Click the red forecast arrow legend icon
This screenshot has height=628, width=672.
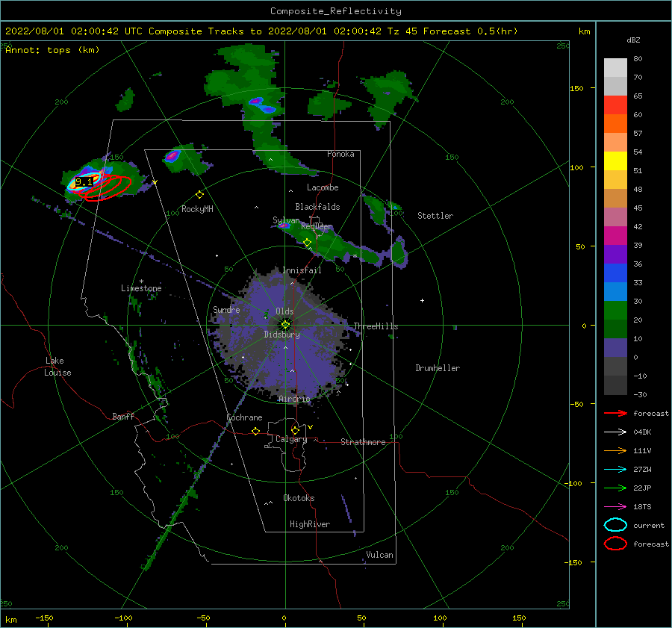coord(615,413)
